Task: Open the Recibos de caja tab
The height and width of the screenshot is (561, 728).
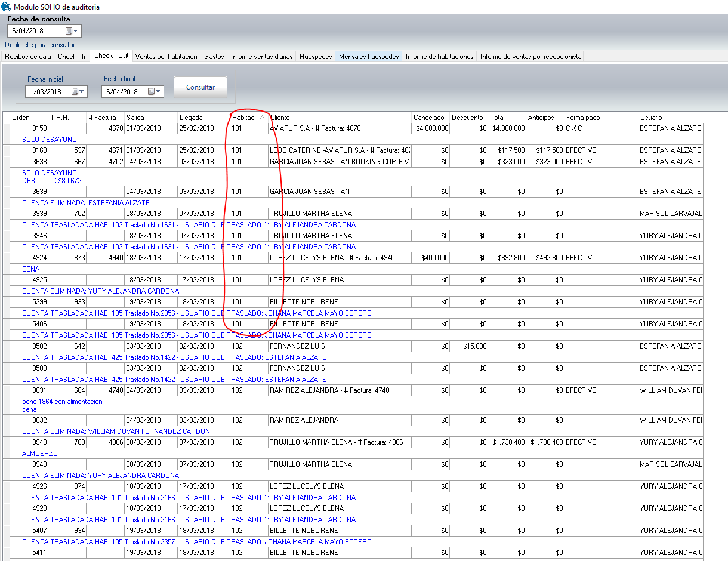Action: point(27,57)
